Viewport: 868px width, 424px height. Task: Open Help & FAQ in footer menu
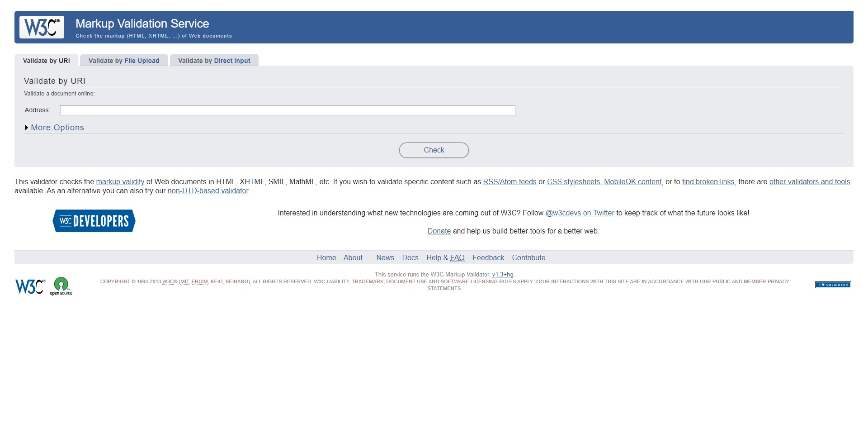(445, 258)
